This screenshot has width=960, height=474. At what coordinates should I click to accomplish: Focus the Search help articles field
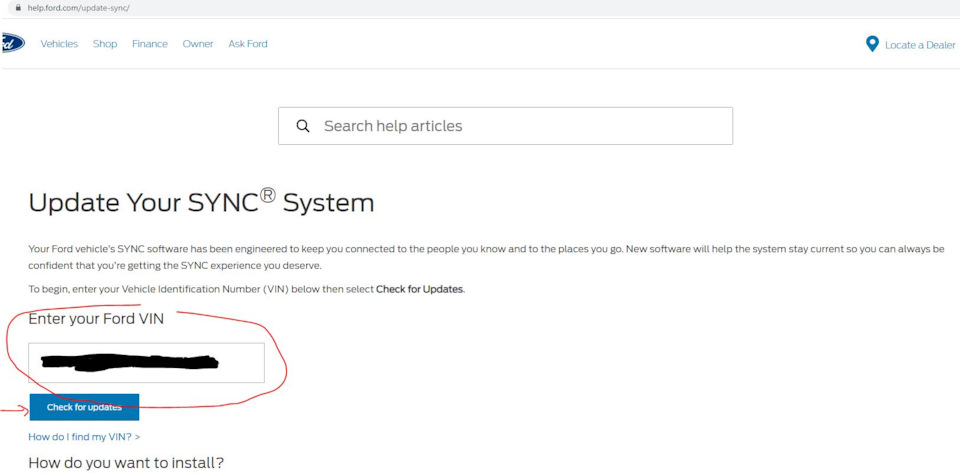coord(505,126)
